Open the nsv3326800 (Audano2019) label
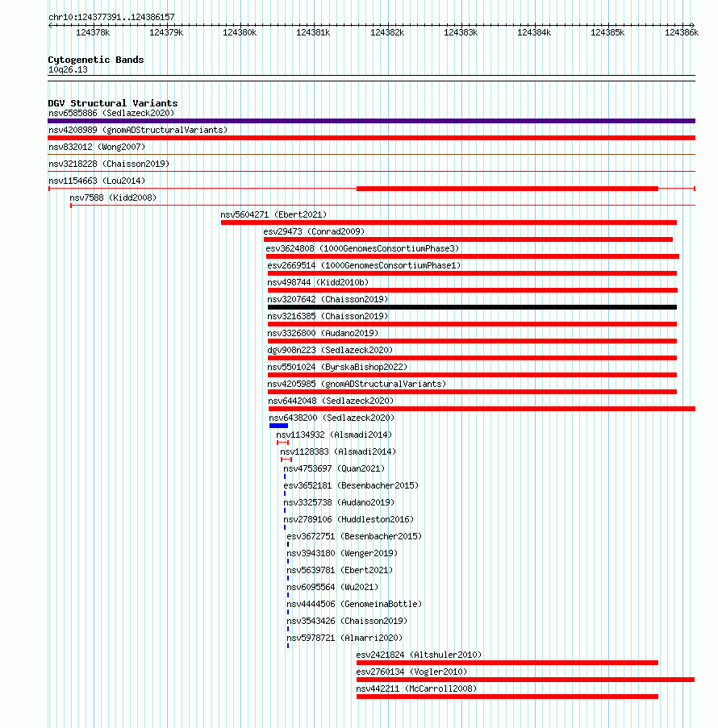The height and width of the screenshot is (728, 718). point(323,333)
